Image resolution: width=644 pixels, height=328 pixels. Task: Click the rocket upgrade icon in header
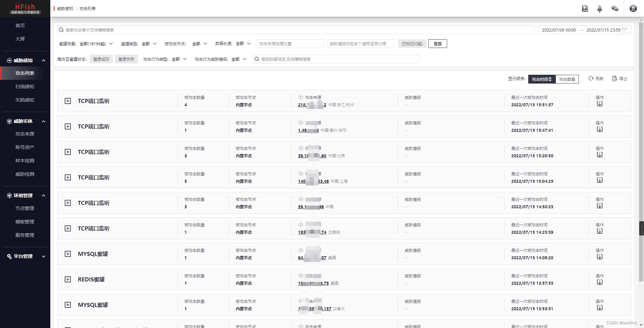pyautogui.click(x=600, y=9)
